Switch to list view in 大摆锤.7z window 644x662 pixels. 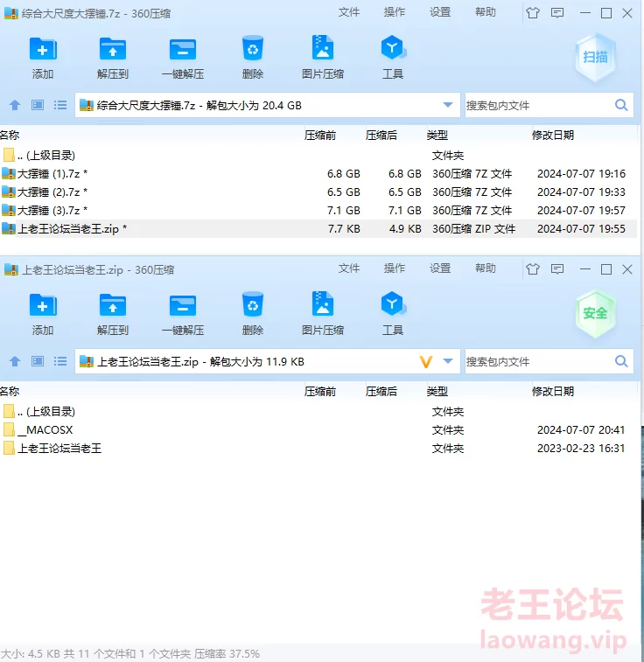(60, 105)
